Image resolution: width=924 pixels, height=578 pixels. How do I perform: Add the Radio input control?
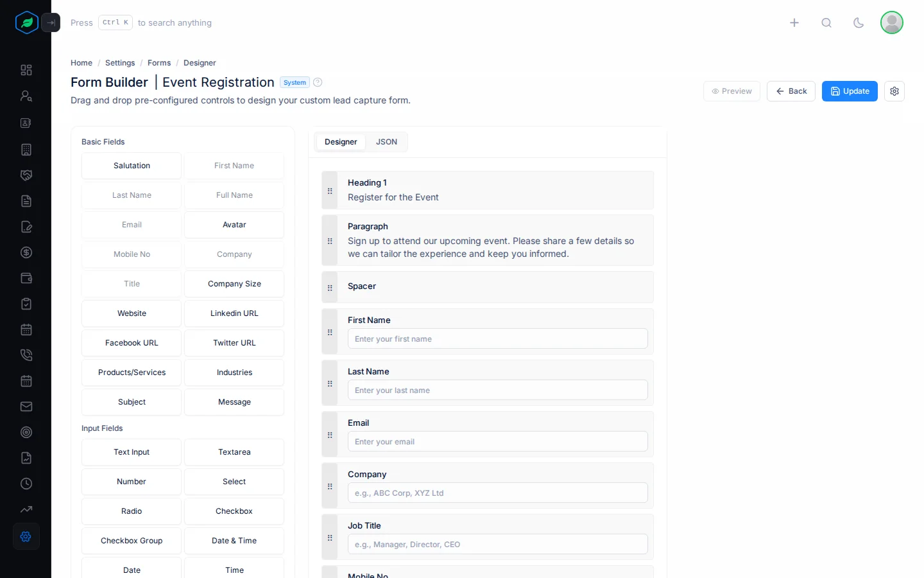132,511
